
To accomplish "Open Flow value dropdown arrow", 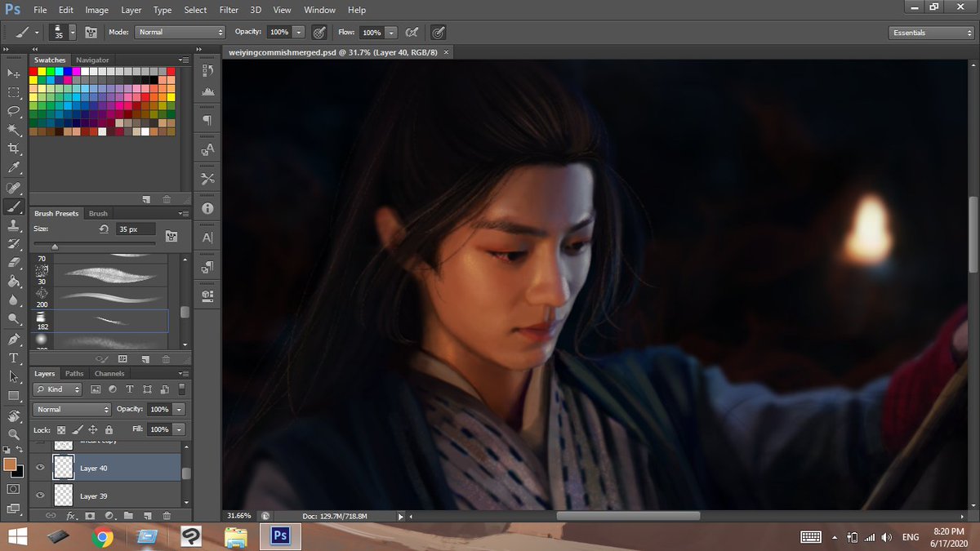I will click(391, 33).
